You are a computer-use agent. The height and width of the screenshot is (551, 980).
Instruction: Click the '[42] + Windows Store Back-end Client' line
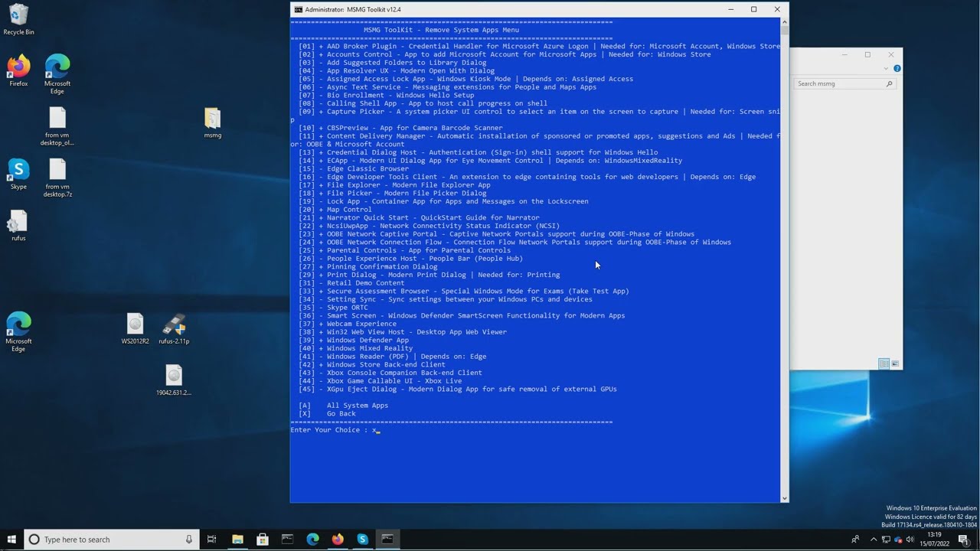click(x=372, y=364)
